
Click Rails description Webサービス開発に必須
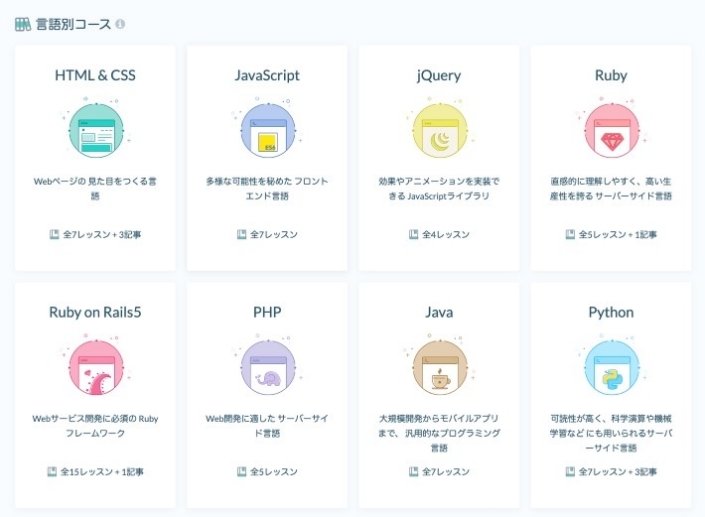click(95, 426)
